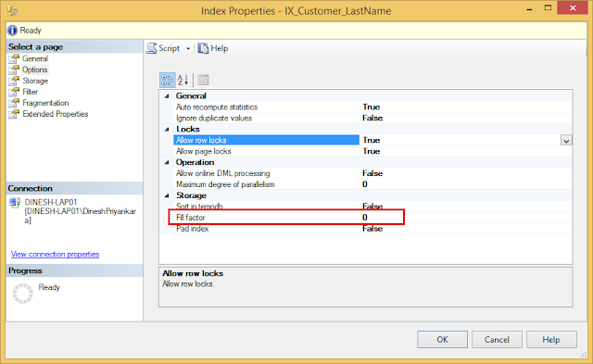Image resolution: width=593 pixels, height=364 pixels.
Task: Click the Fill factor value 0
Action: tap(364, 218)
